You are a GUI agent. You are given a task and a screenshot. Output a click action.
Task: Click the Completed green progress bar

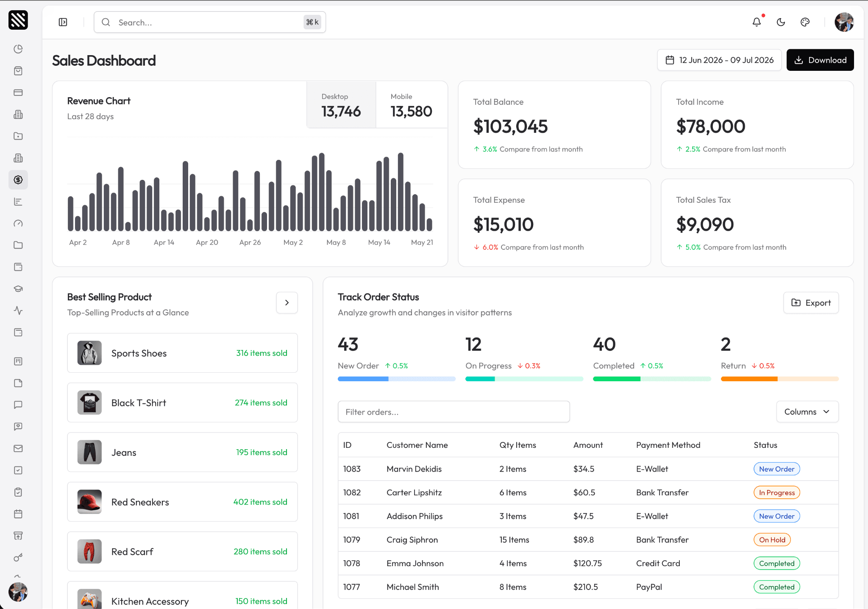pos(652,379)
